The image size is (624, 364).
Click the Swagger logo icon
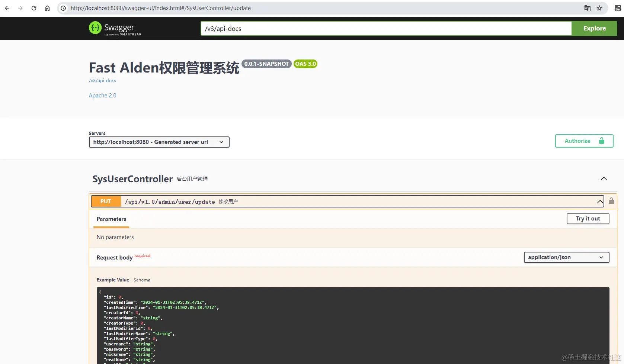[x=95, y=28]
